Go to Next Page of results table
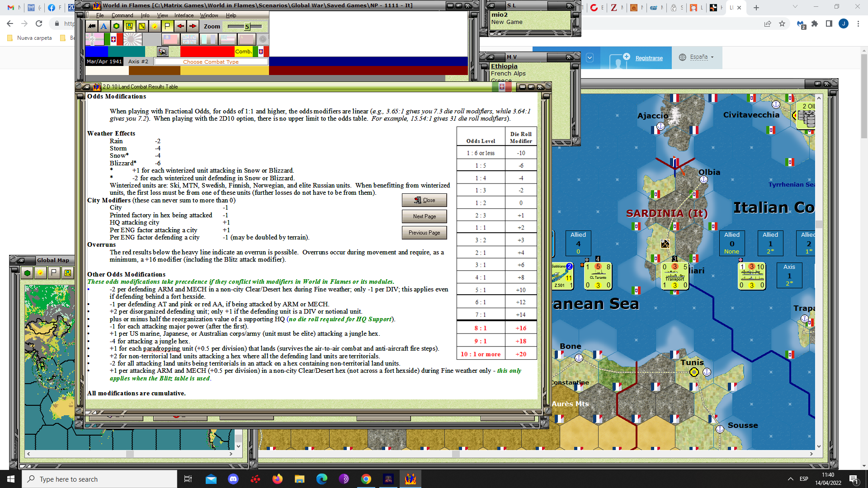 [424, 216]
